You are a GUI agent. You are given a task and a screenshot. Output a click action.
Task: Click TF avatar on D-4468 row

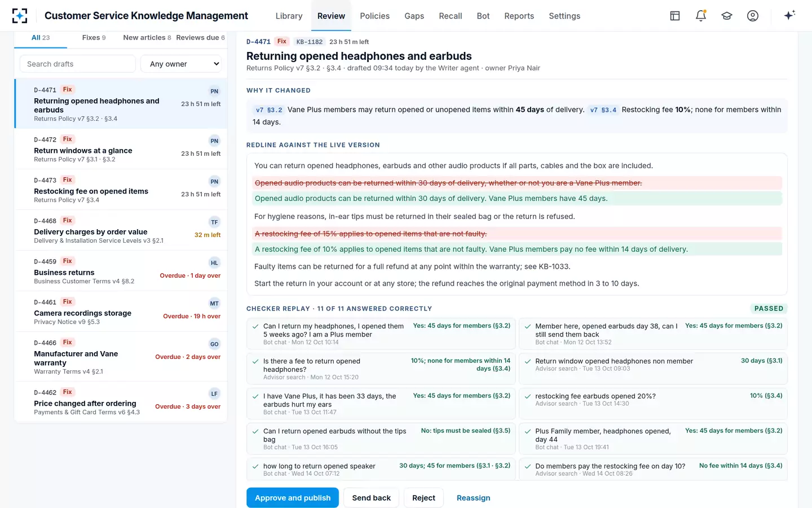tap(214, 222)
